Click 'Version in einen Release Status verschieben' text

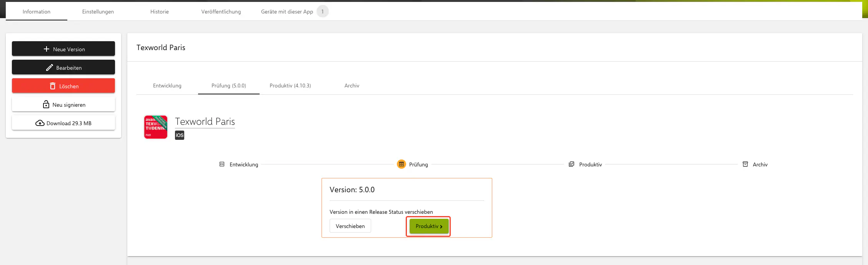point(381,212)
